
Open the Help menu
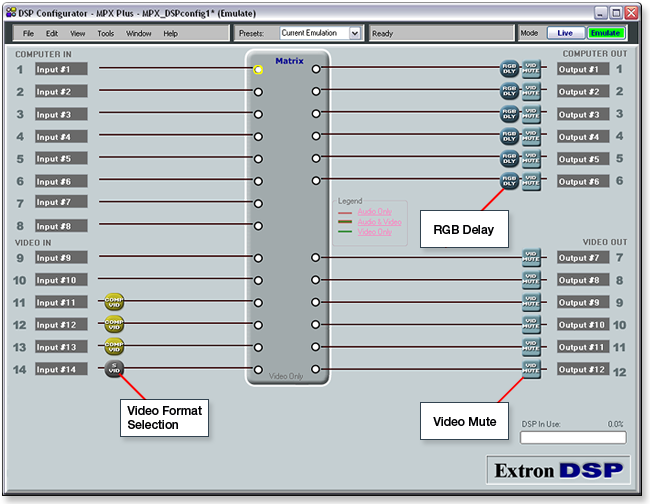pos(170,33)
